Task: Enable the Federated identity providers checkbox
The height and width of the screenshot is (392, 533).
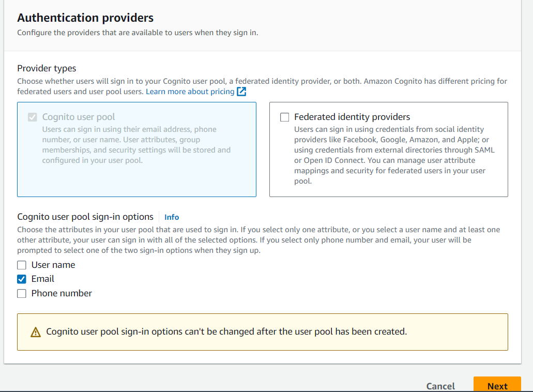Action: (284, 117)
